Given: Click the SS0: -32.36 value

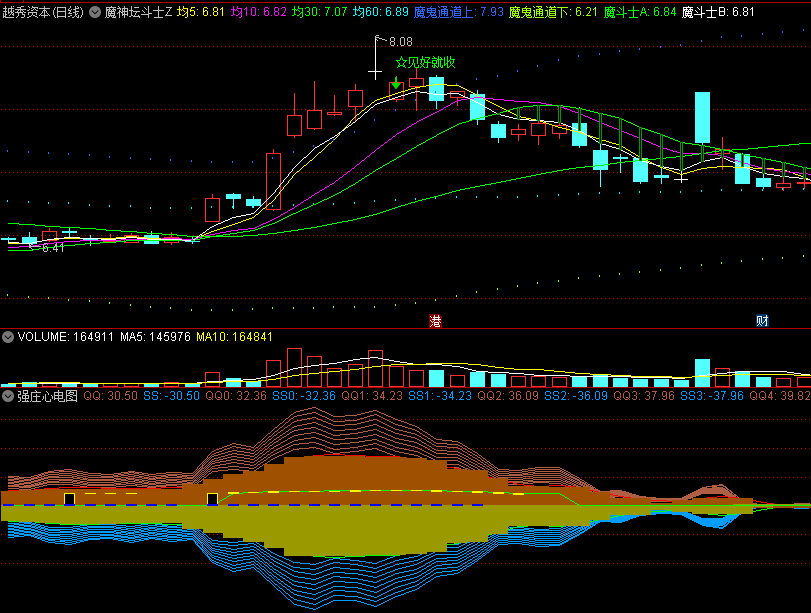Looking at the screenshot, I should coord(304,396).
